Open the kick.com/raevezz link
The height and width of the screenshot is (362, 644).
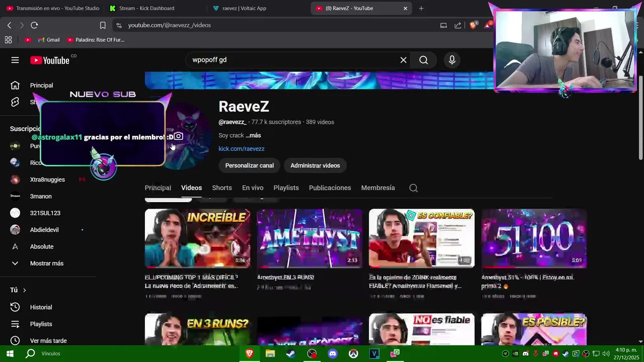(242, 149)
